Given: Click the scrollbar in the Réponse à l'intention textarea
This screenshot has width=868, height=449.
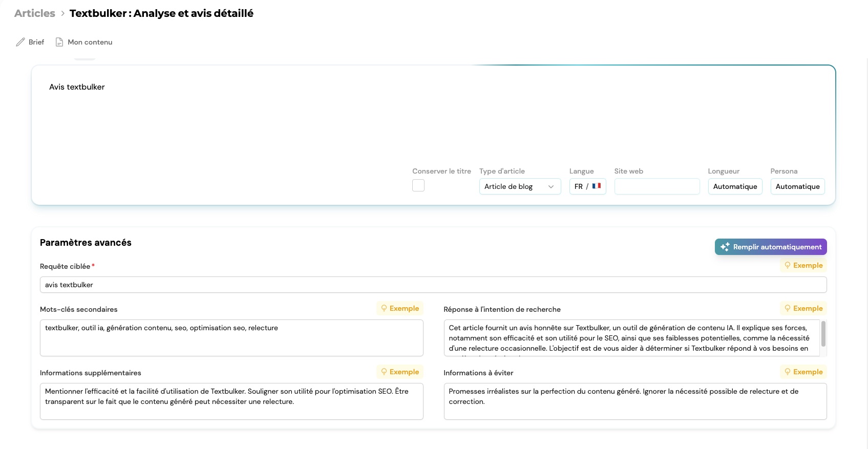Looking at the screenshot, I should point(823,334).
